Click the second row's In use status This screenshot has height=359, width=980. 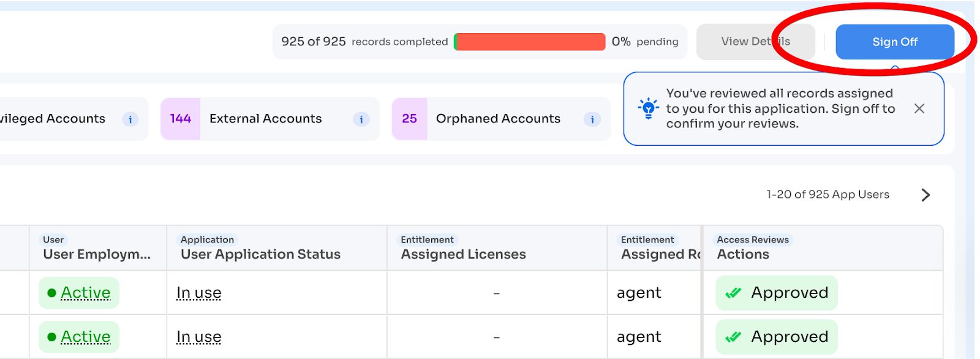pos(199,337)
